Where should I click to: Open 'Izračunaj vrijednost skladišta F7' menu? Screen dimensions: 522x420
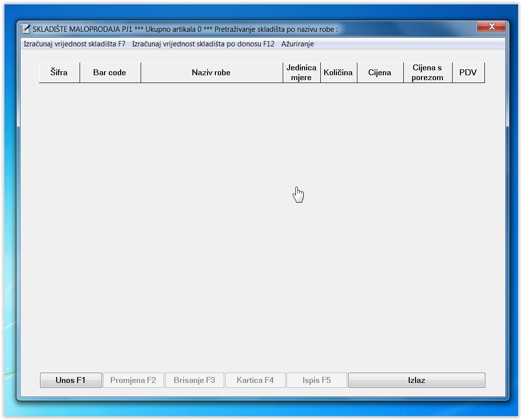click(75, 44)
